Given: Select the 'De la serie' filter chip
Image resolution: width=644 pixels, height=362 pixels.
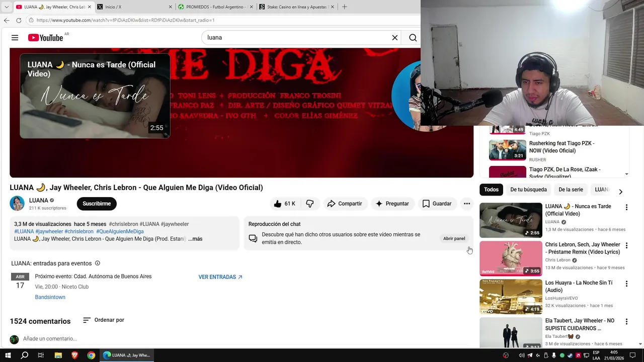Looking at the screenshot, I should pyautogui.click(x=571, y=190).
